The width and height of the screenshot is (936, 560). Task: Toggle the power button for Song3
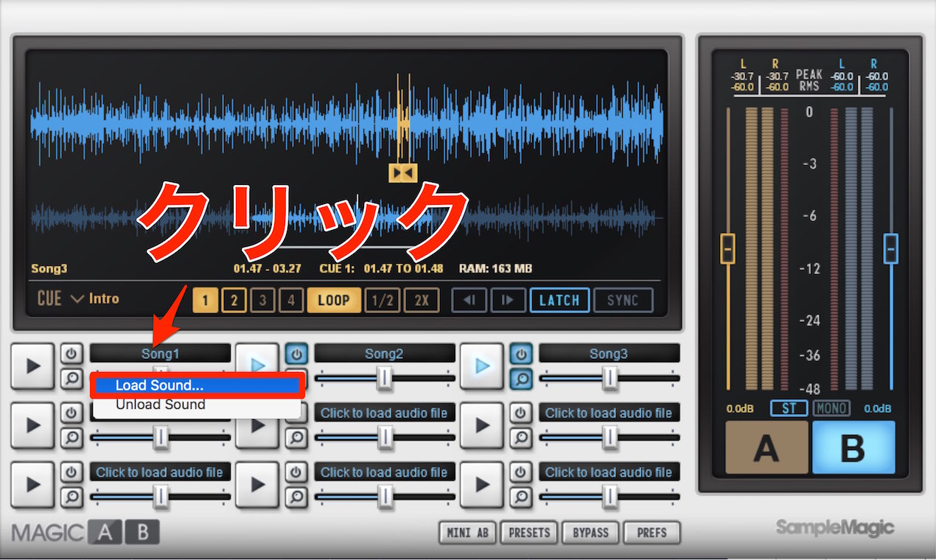(x=521, y=354)
